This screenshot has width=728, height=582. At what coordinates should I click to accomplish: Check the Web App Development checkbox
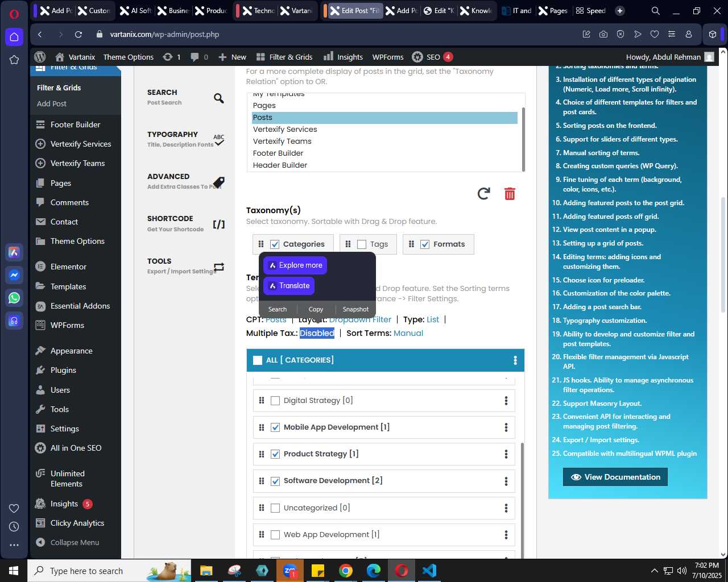[x=275, y=535]
